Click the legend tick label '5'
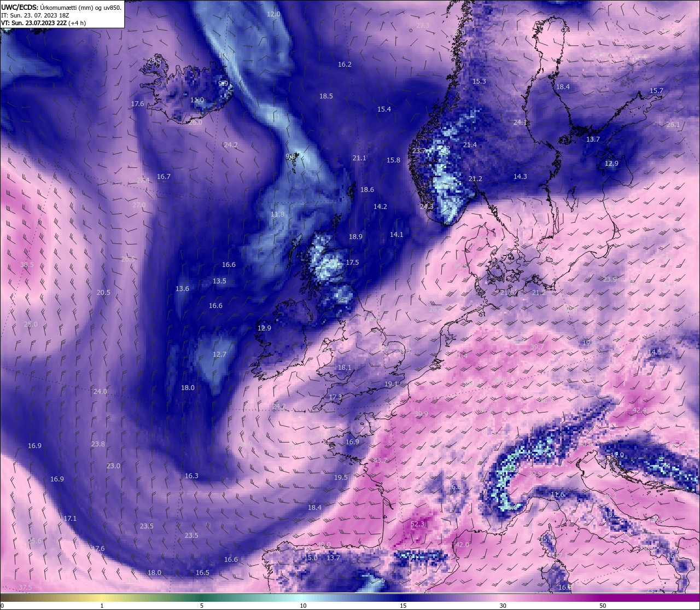This screenshot has width=700, height=610. click(x=202, y=606)
